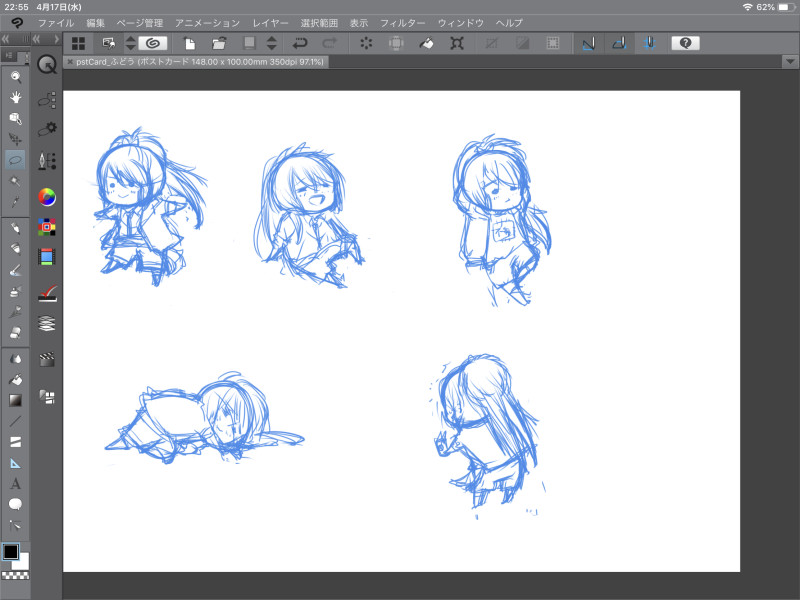Toggle Snap to Grid
800x600 pixels.
click(649, 43)
